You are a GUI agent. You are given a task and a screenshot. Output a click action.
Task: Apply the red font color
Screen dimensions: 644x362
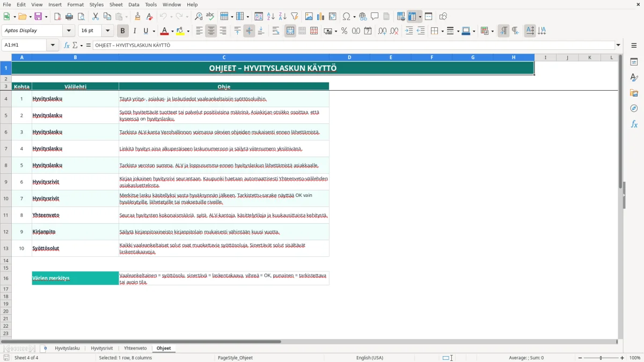point(164,31)
